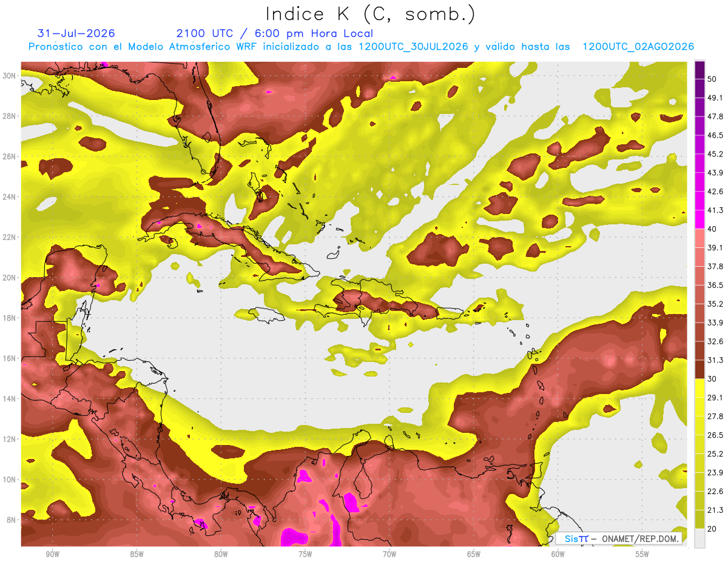
Task: Click the "42.6" color scale label
Action: coord(715,192)
